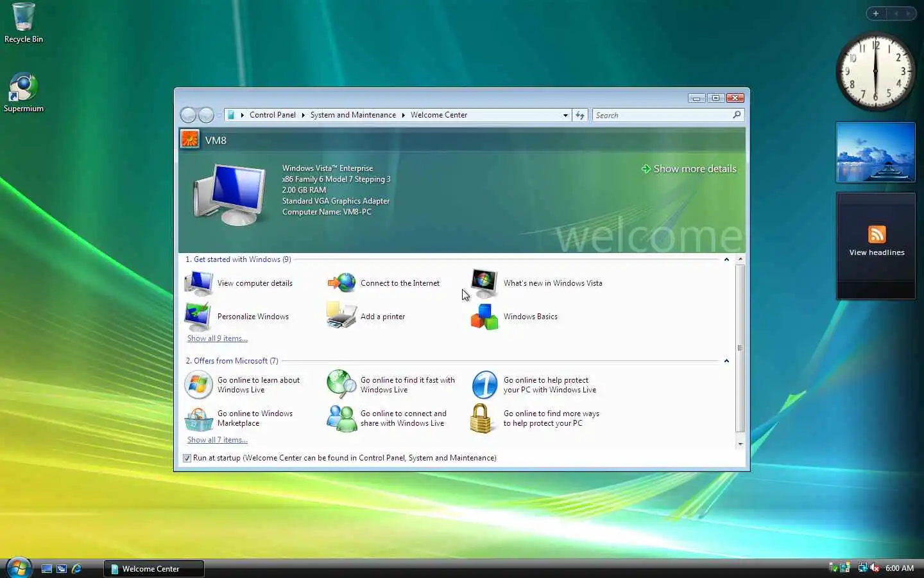Screen dimensions: 924x578
Task: Click the View headlines feed gadget
Action: [x=876, y=245]
